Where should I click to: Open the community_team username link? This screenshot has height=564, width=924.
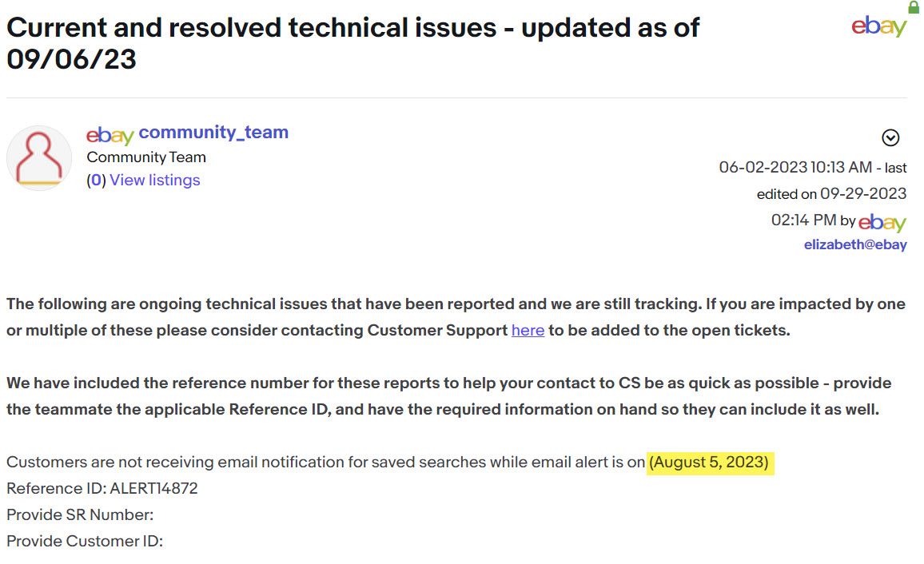[213, 133]
